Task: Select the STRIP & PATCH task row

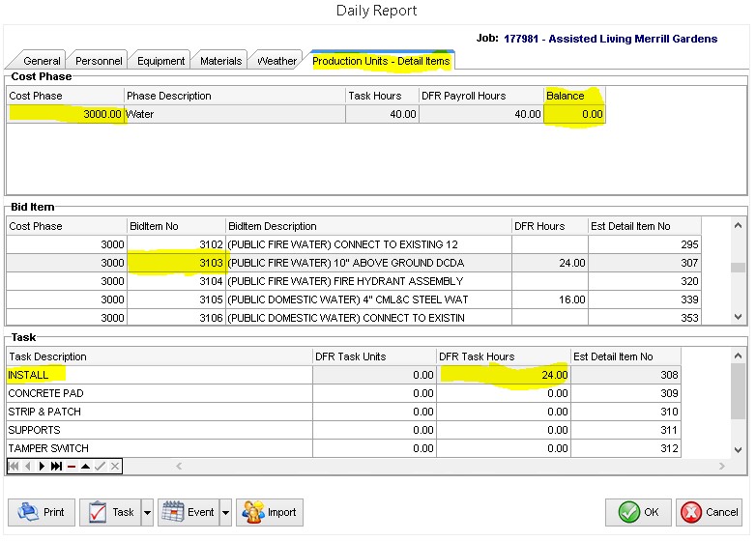Action: click(x=343, y=412)
